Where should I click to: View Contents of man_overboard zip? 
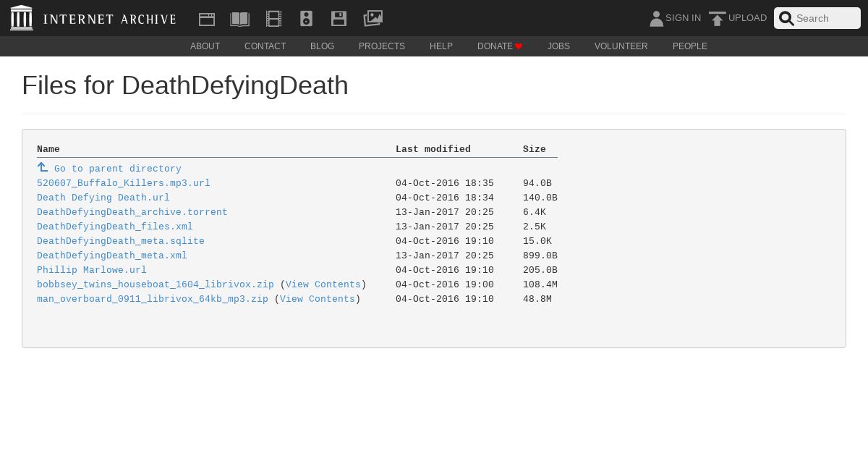click(x=318, y=299)
